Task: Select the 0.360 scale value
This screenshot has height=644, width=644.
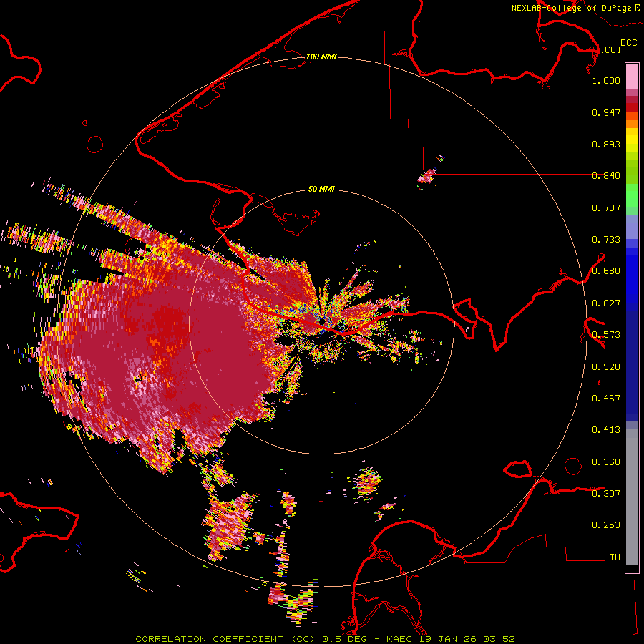Action: [x=606, y=462]
